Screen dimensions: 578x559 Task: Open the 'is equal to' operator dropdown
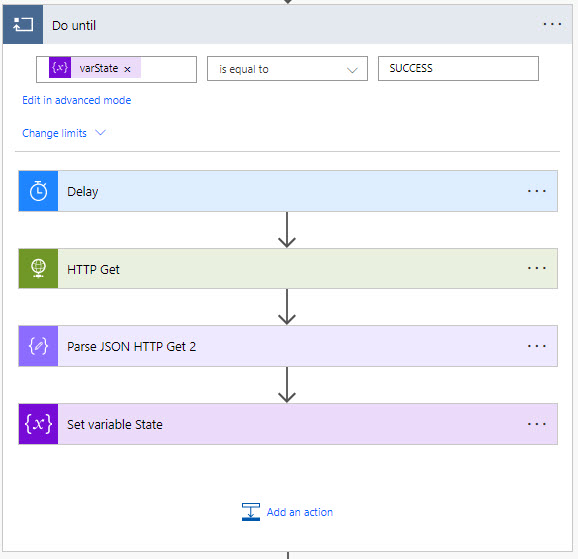pyautogui.click(x=287, y=69)
